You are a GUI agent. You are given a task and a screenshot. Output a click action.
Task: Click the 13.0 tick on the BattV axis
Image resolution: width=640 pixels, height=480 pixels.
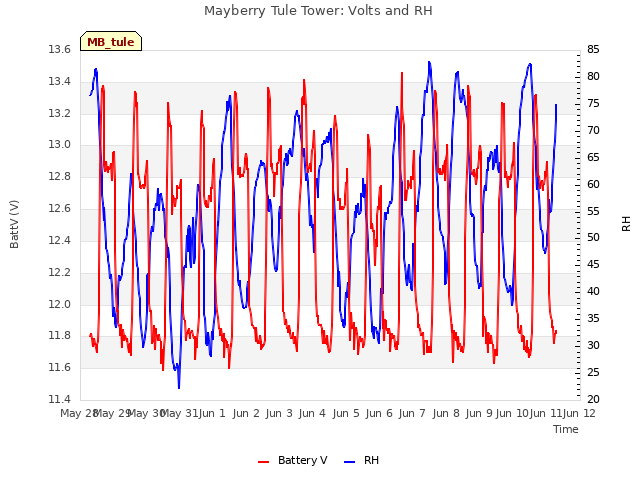59,144
